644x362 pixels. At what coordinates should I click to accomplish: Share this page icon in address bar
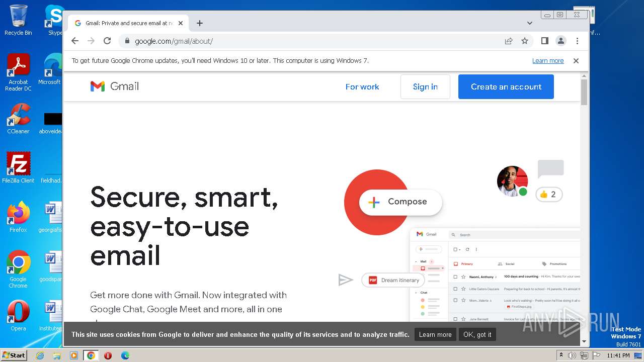tap(509, 41)
